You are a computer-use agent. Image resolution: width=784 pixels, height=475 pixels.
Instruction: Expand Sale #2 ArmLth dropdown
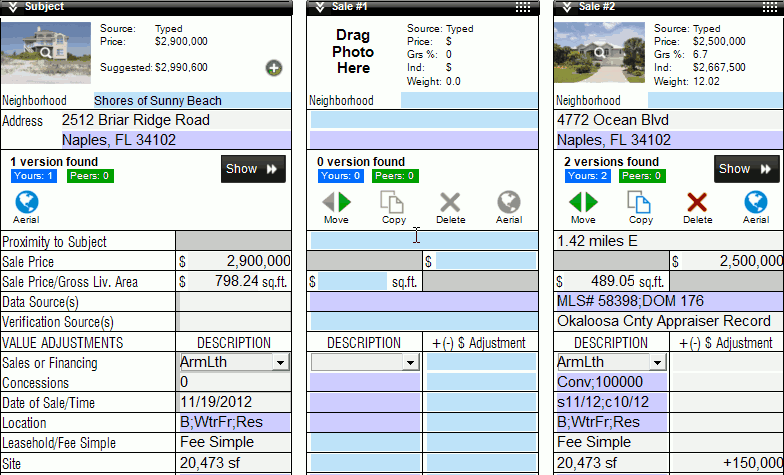tap(657, 363)
